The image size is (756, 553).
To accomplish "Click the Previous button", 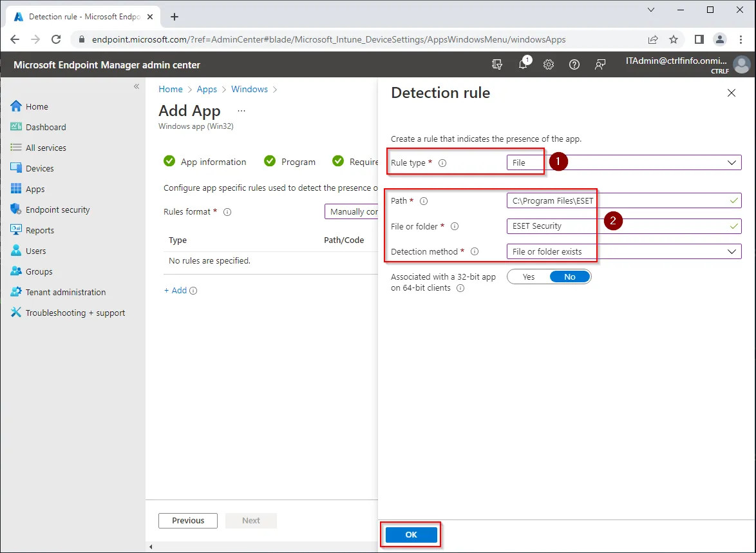I will click(188, 521).
